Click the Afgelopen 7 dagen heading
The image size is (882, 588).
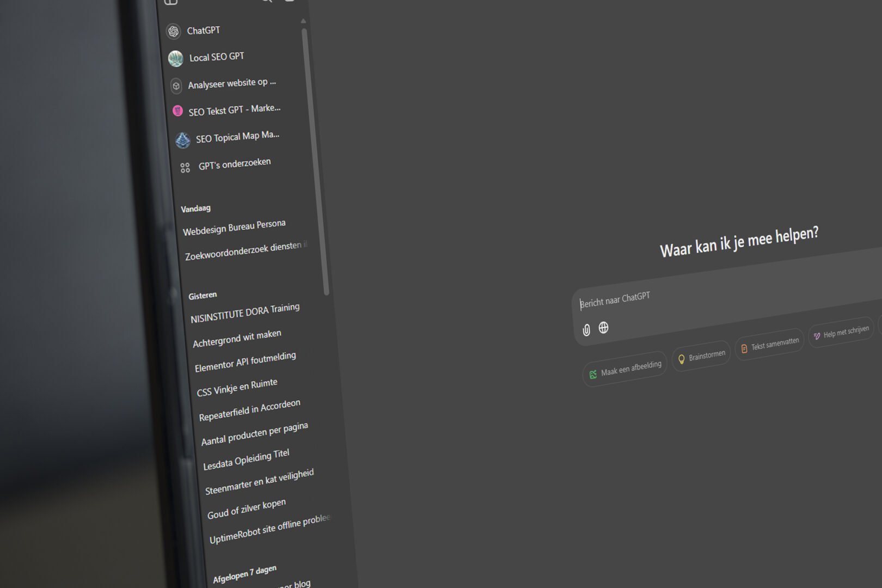coord(244,574)
